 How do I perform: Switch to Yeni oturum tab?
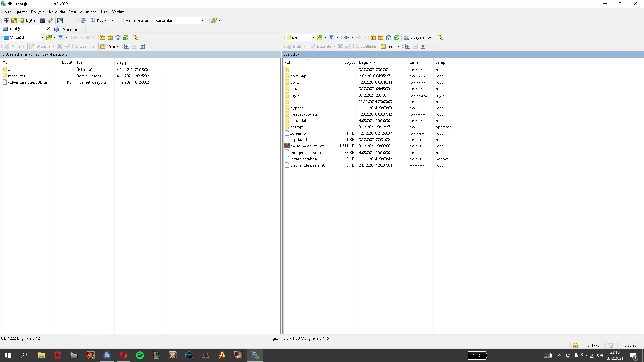69,29
